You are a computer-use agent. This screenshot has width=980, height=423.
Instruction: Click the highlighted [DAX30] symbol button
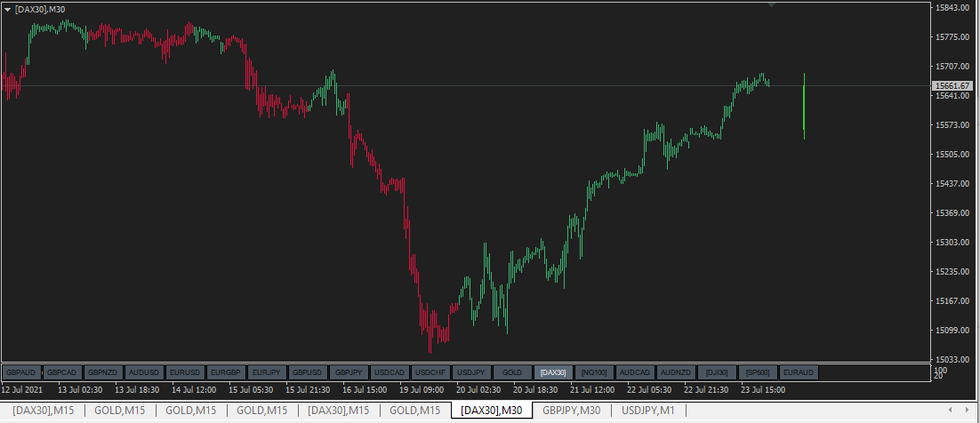553,372
